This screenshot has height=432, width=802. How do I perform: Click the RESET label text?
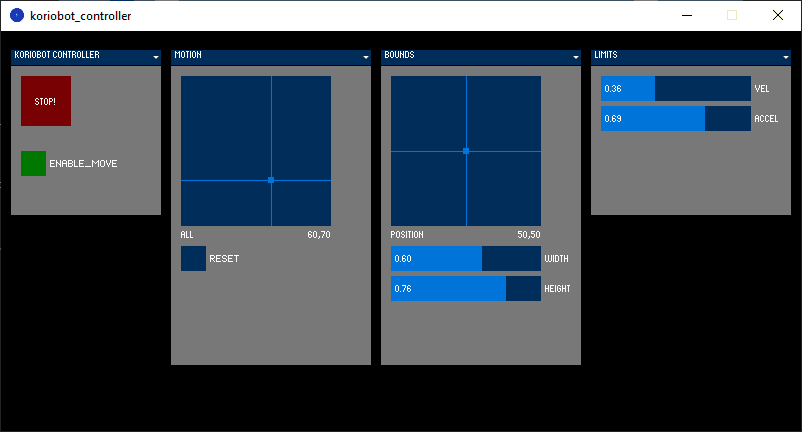click(224, 259)
